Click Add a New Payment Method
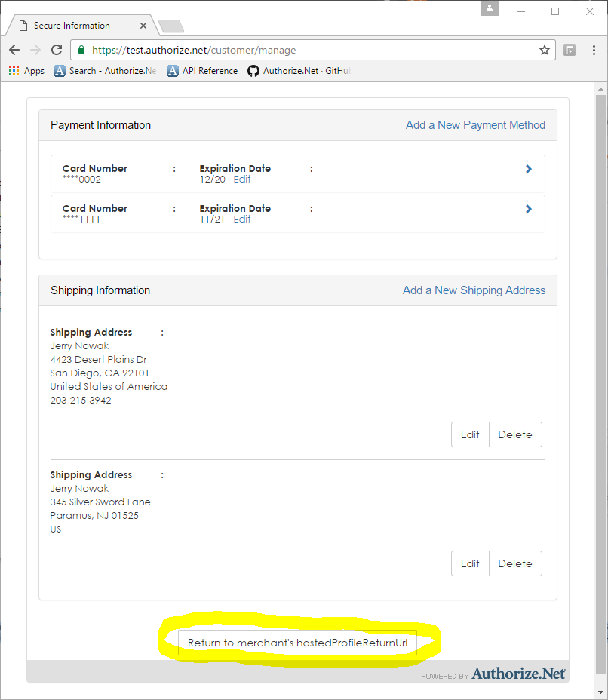This screenshot has height=700, width=608. pos(475,124)
